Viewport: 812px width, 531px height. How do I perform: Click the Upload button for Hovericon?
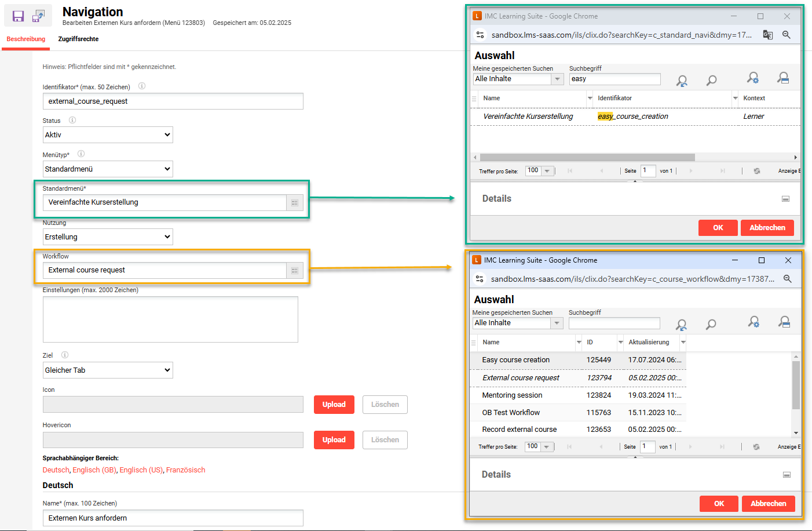pos(334,440)
